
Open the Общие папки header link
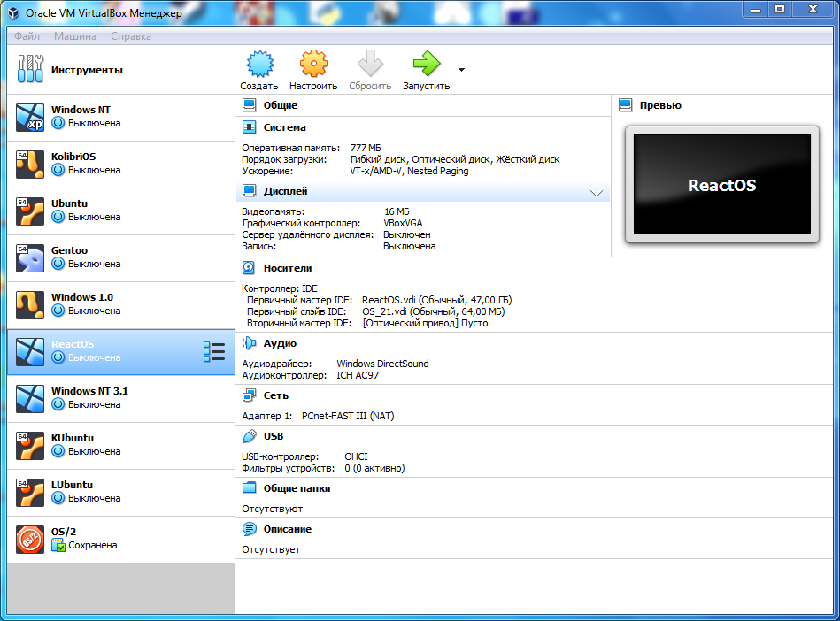297,488
